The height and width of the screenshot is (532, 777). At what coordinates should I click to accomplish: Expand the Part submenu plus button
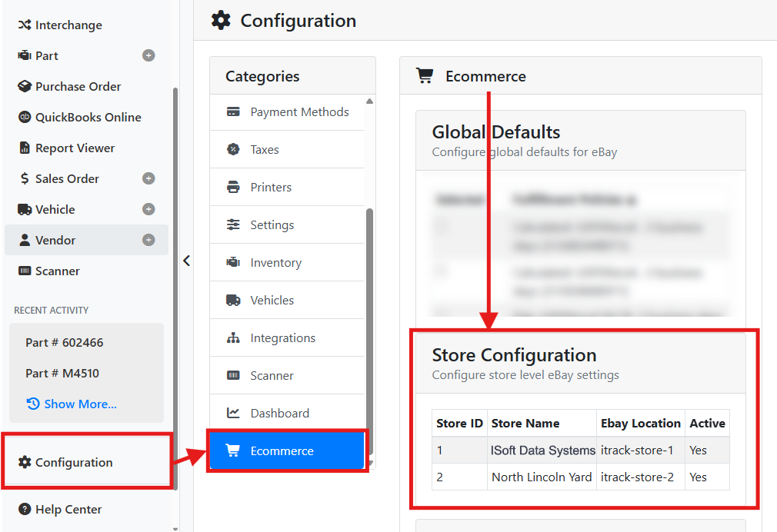pyautogui.click(x=148, y=55)
